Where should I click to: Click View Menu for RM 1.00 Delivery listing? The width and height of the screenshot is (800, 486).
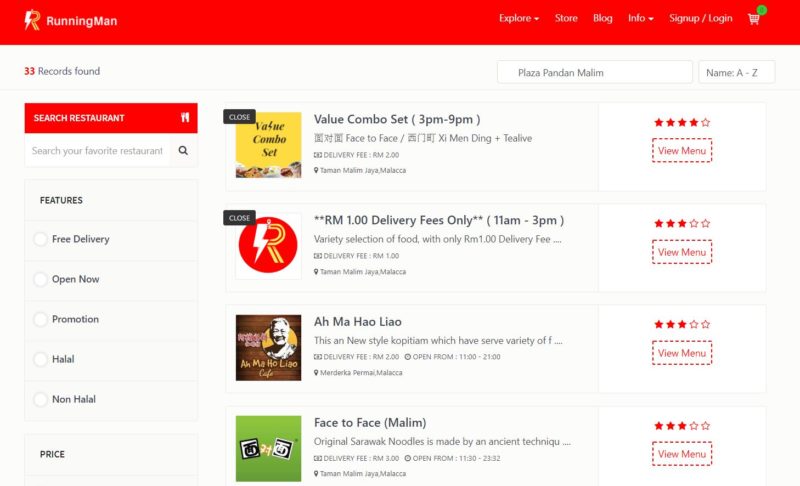682,252
